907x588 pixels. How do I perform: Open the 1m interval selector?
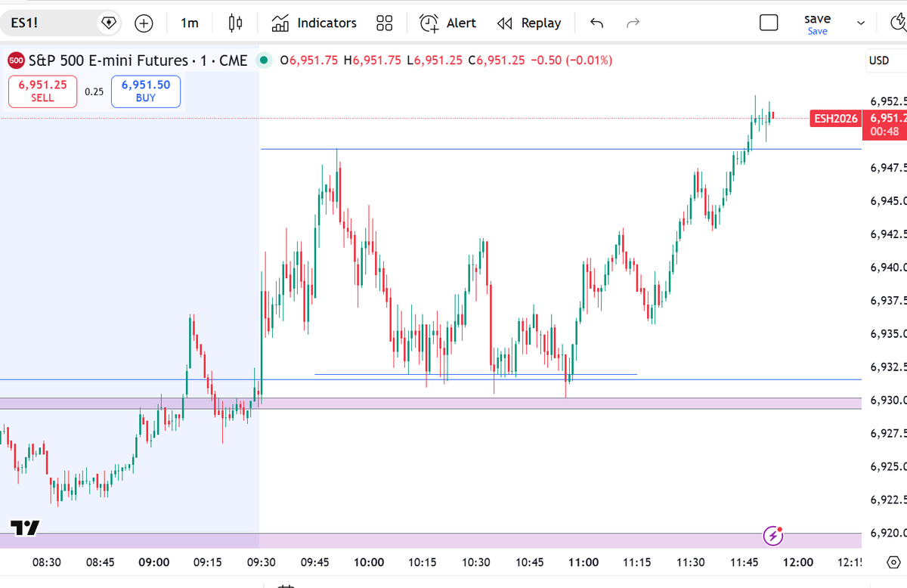(189, 23)
